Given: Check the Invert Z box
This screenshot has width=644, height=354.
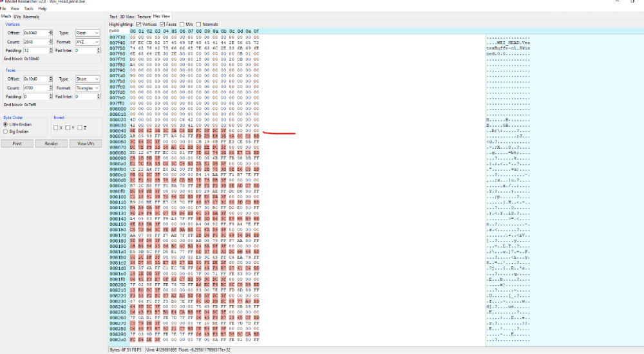Looking at the screenshot, I should click(80, 127).
